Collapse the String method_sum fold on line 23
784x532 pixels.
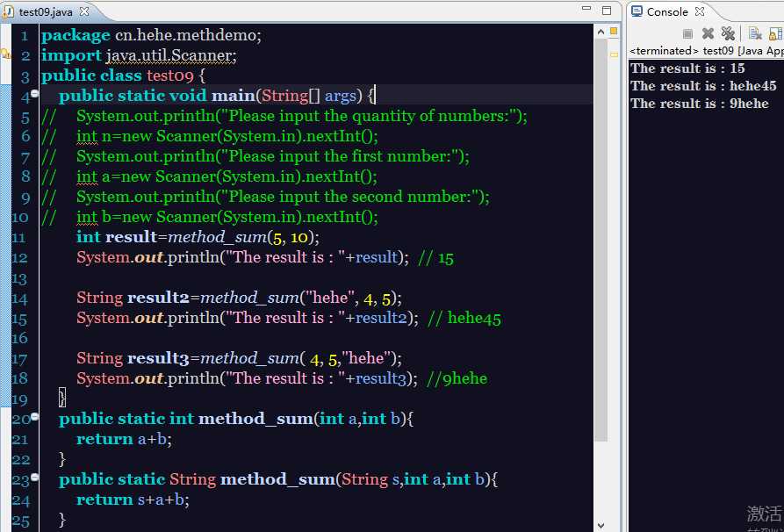point(34,477)
